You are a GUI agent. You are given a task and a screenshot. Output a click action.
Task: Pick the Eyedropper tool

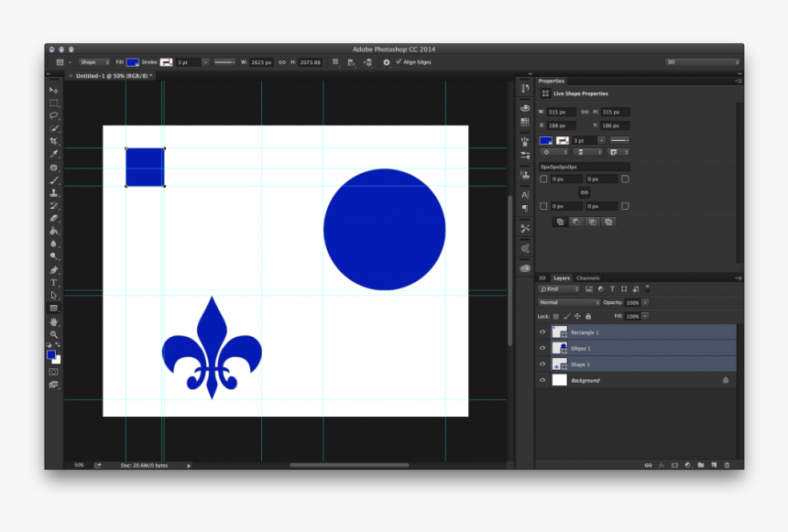tap(54, 154)
